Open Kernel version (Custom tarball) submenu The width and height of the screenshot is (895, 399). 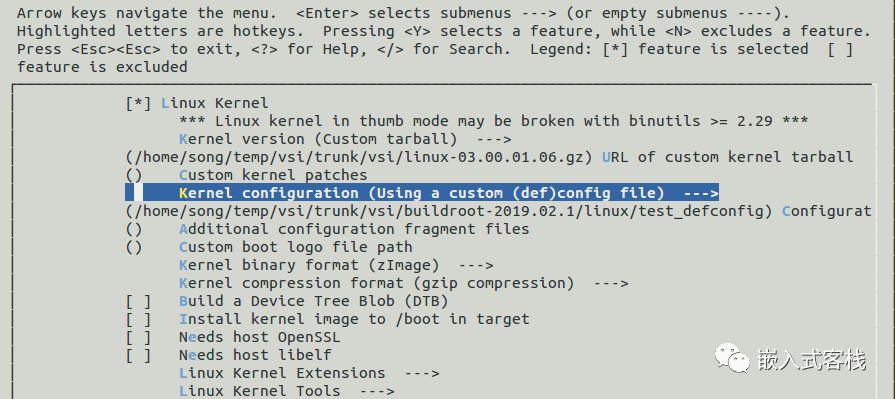[345, 139]
